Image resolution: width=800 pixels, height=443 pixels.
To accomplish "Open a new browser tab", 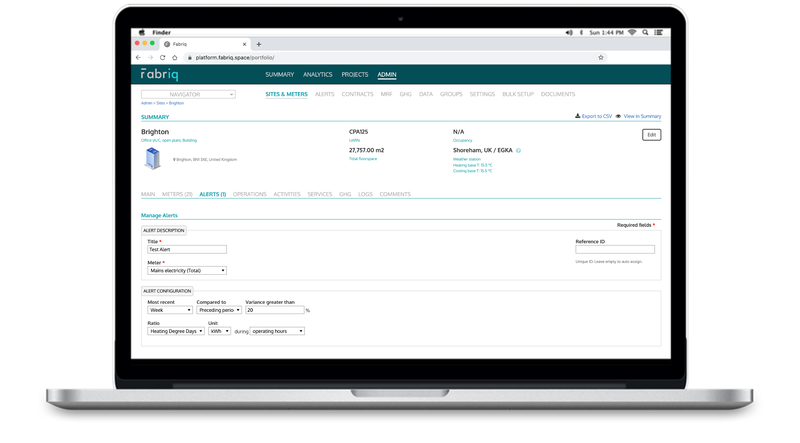I will click(x=259, y=44).
